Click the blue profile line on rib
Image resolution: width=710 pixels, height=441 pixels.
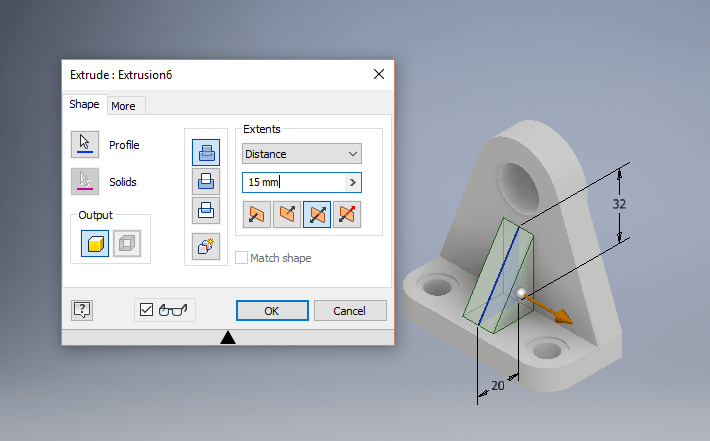tap(499, 276)
